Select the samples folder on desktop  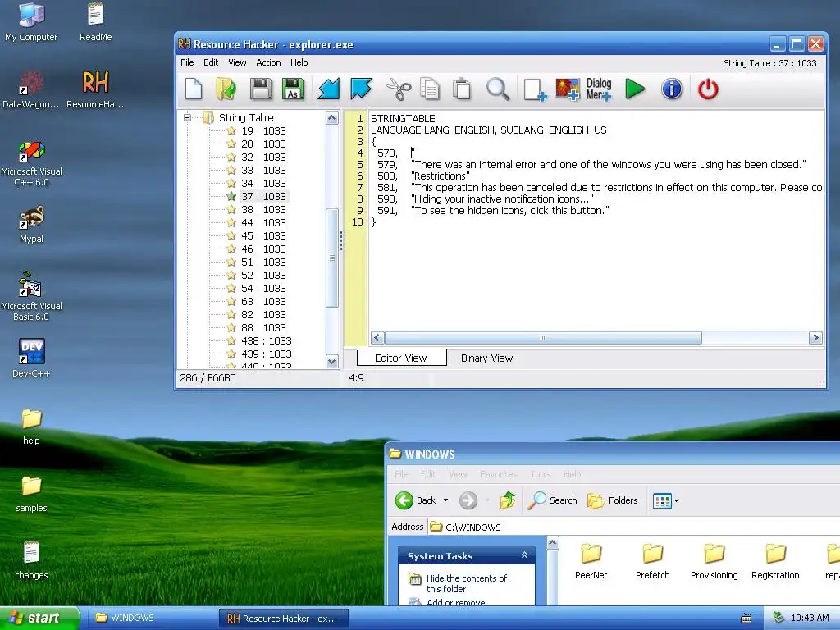click(31, 493)
